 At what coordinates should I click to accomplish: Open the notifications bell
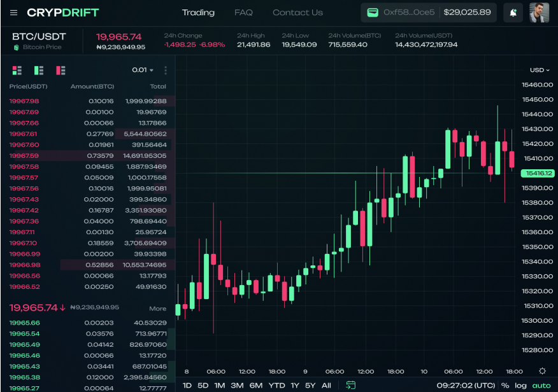(513, 13)
